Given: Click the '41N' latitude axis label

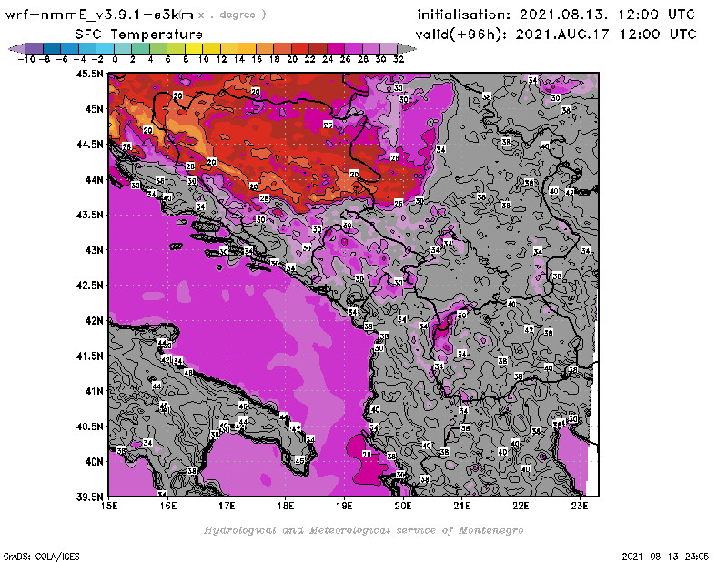Looking at the screenshot, I should click(x=94, y=391).
